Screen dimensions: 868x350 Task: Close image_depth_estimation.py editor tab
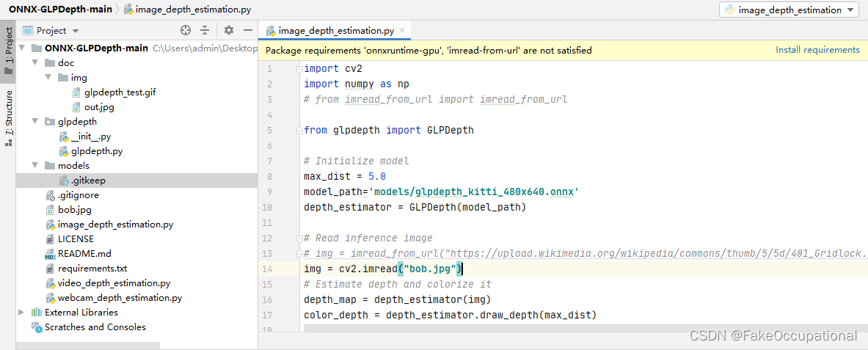pyautogui.click(x=402, y=31)
